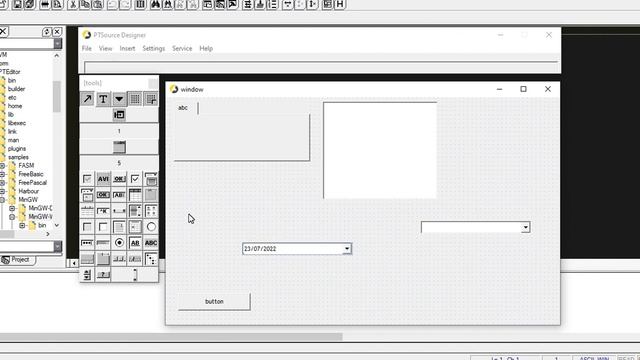Select the OK button control tool
The width and height of the screenshot is (640, 360).
click(x=119, y=179)
